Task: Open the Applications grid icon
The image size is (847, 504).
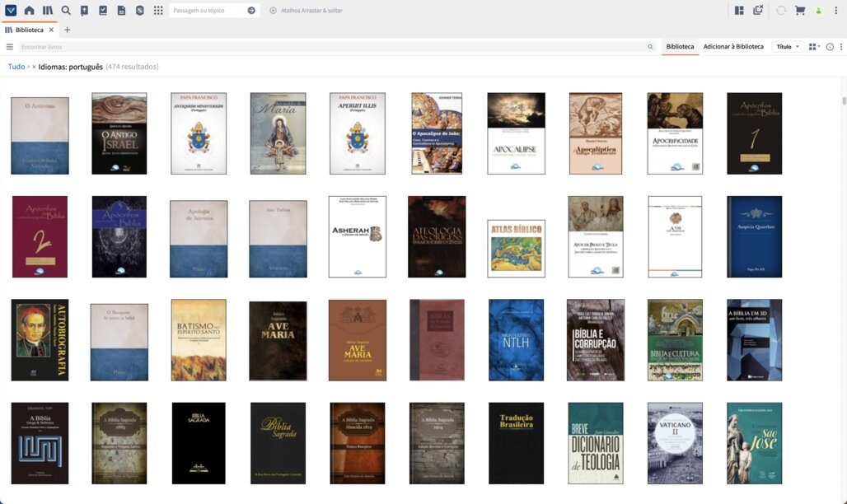Action: pyautogui.click(x=157, y=10)
